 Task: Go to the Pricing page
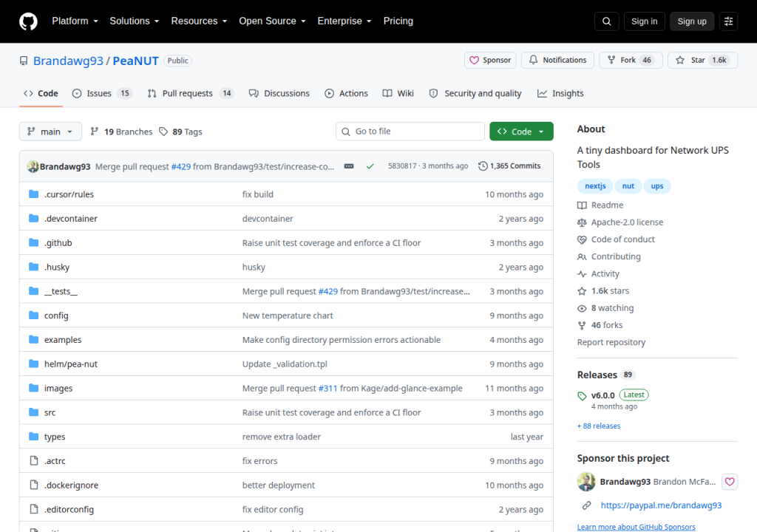tap(398, 21)
